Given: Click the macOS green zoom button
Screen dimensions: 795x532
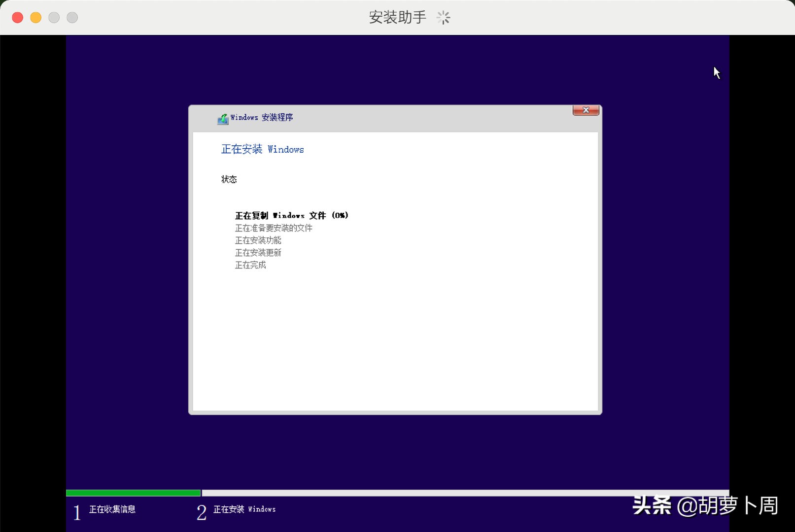Looking at the screenshot, I should coord(54,17).
